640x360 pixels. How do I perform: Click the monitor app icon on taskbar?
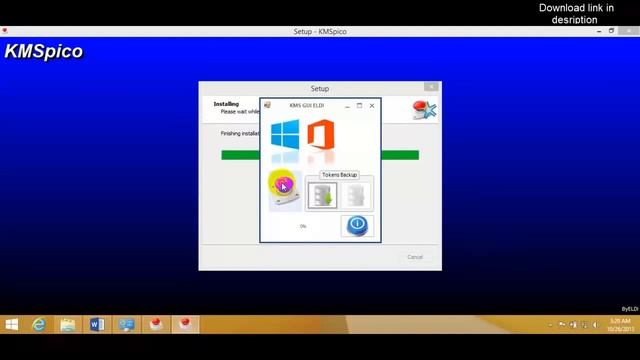[x=127, y=324]
